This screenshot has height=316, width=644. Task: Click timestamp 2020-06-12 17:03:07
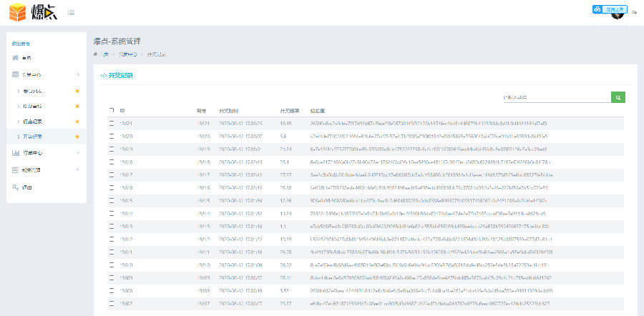point(240,137)
